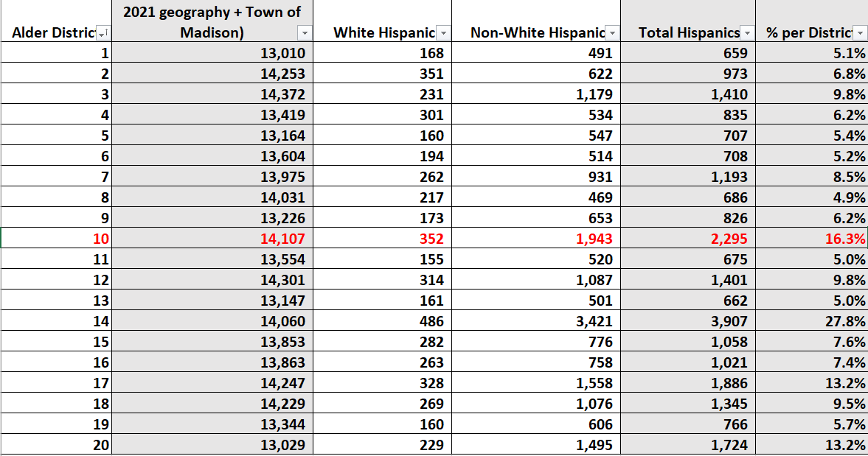This screenshot has height=456, width=868.
Task: Select the district 20 row number cell
Action: (x=56, y=445)
